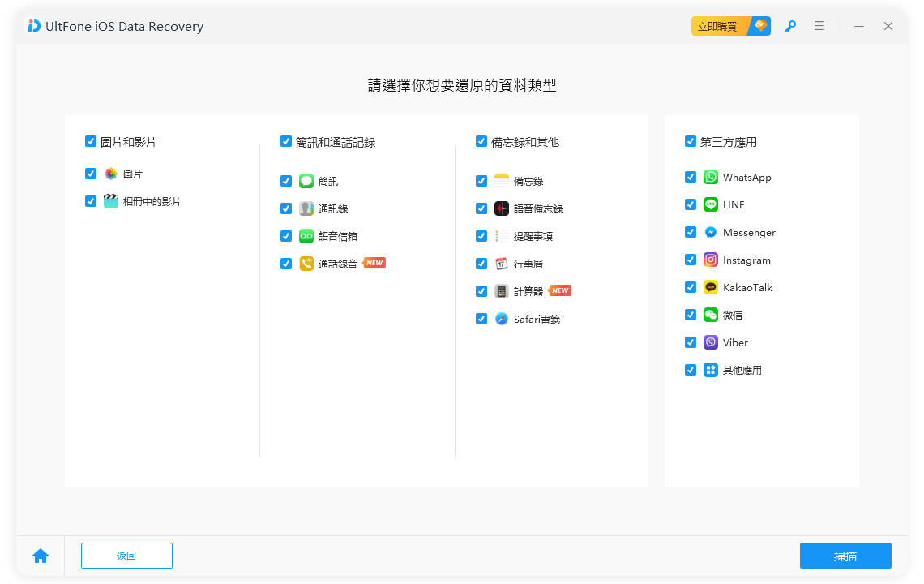
Task: Uncheck the Messenger checkbox
Action: pyautogui.click(x=691, y=232)
